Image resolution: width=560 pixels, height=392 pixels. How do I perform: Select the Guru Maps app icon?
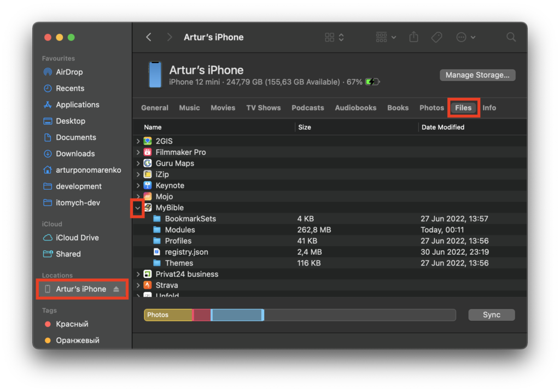pos(148,163)
